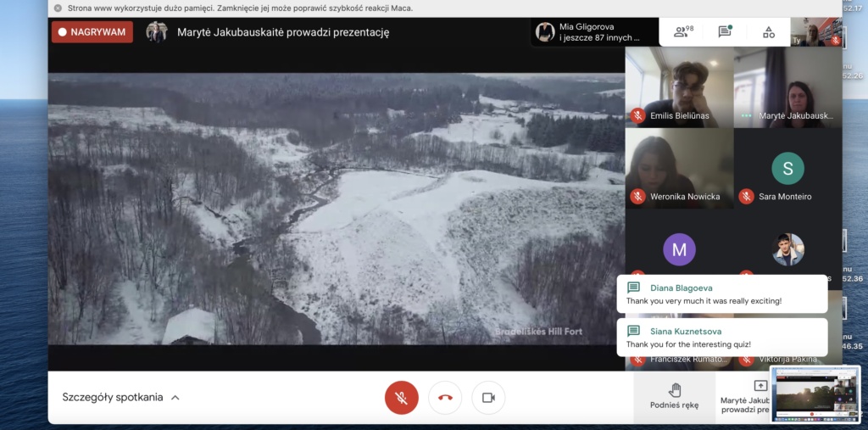
Task: Open the meeting chat panel
Action: [x=725, y=32]
